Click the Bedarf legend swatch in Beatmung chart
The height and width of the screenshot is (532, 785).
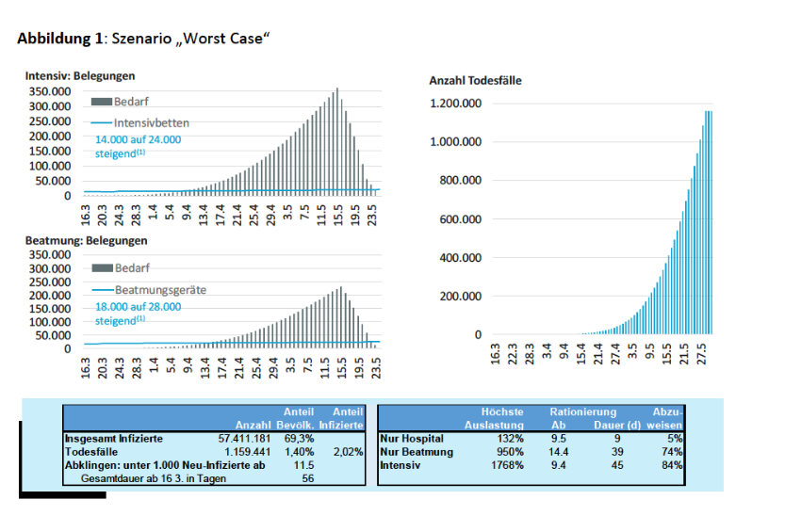point(101,270)
